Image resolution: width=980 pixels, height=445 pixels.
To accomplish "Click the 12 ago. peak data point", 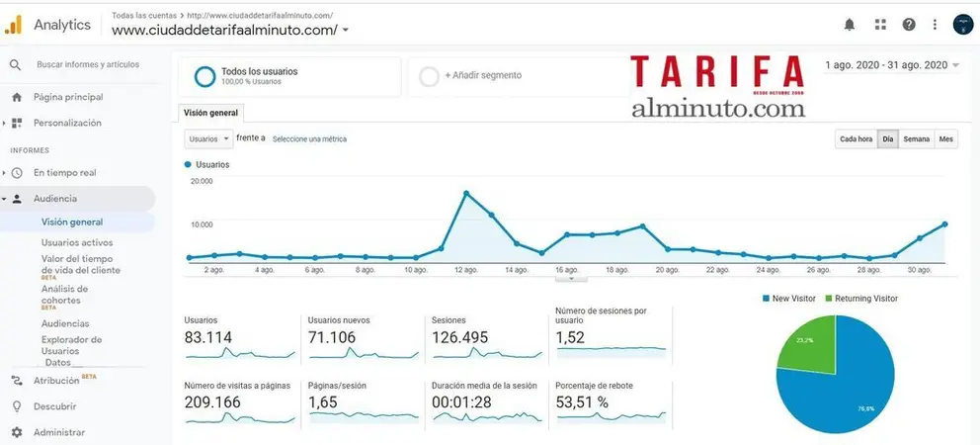I will [466, 194].
